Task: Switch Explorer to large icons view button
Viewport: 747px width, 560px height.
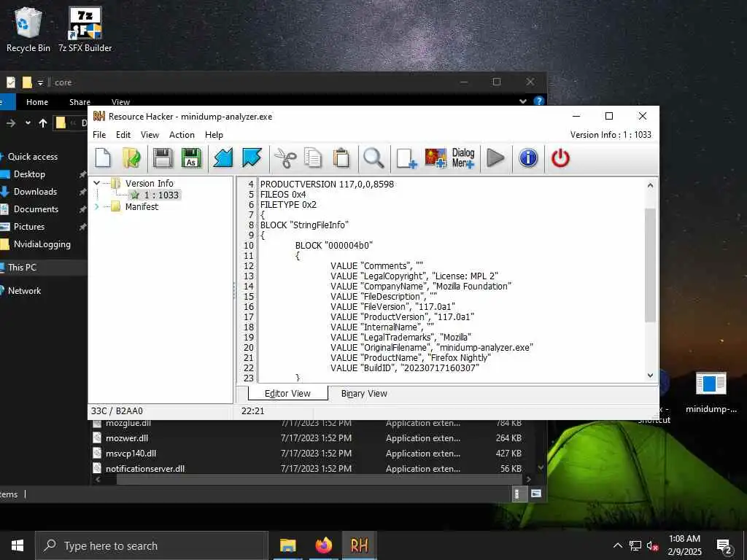Action: point(536,494)
